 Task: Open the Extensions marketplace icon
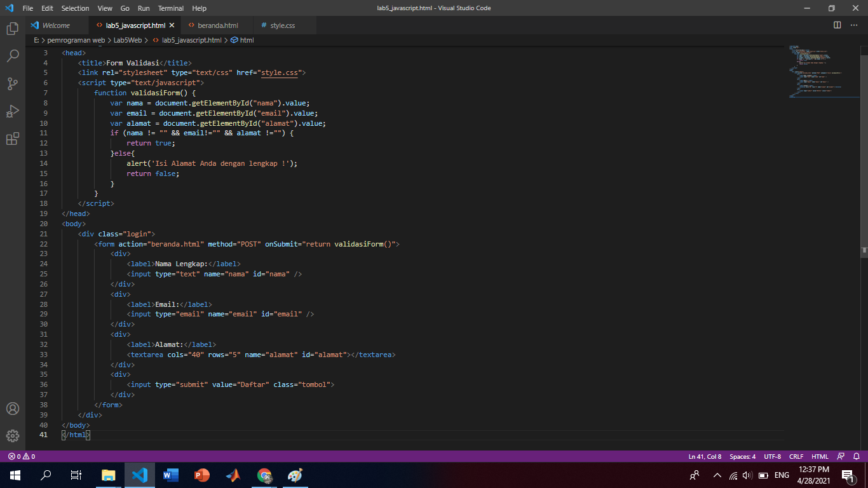[13, 139]
